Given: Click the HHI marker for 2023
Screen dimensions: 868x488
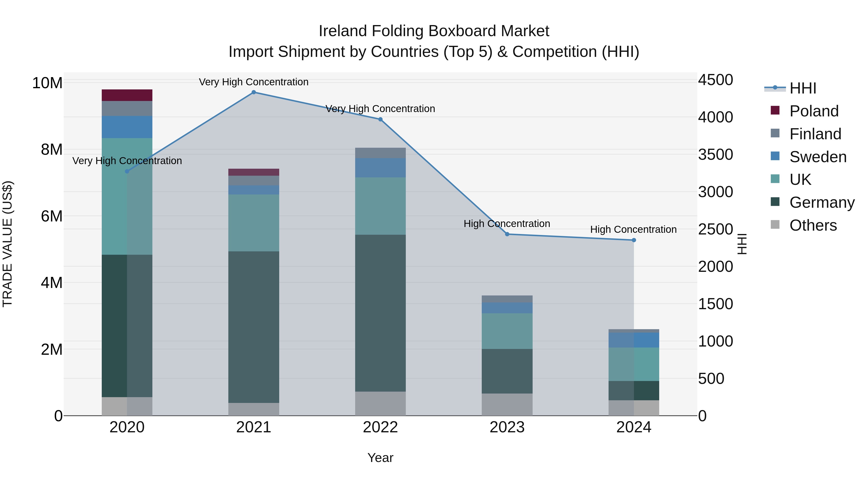Looking at the screenshot, I should [507, 234].
